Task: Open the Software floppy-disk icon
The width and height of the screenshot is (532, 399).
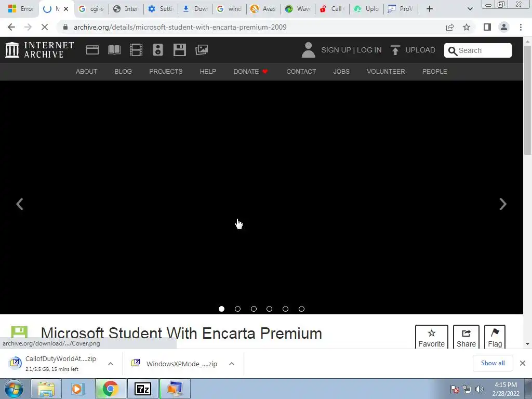Action: [179, 50]
